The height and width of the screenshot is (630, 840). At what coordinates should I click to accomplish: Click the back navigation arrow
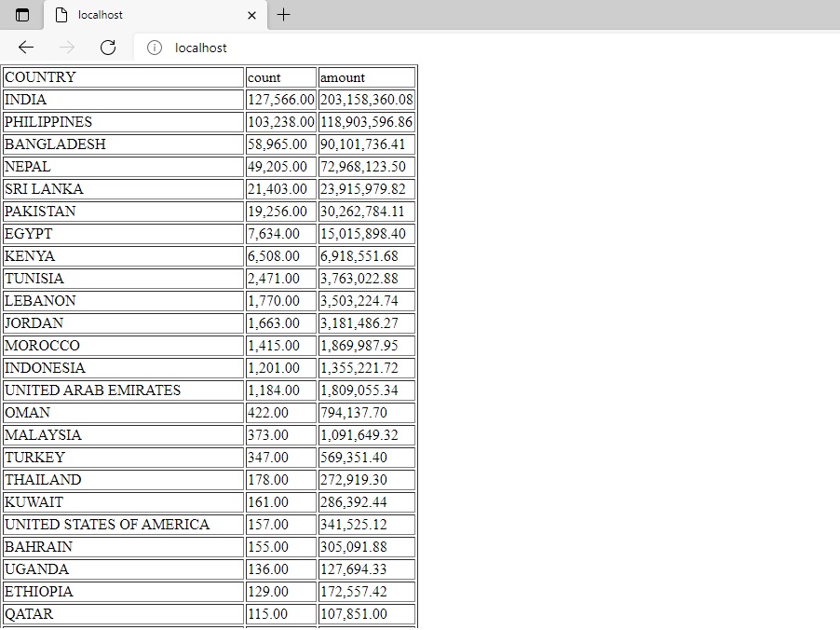pos(26,48)
